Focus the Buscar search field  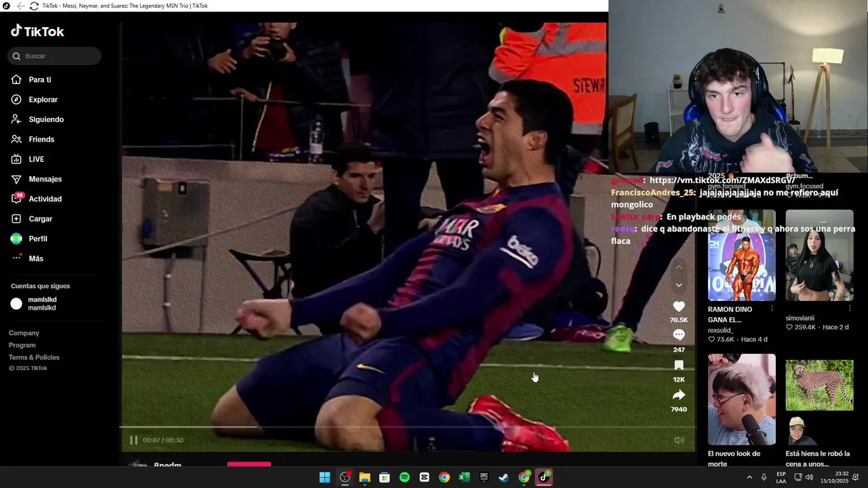tap(54, 56)
